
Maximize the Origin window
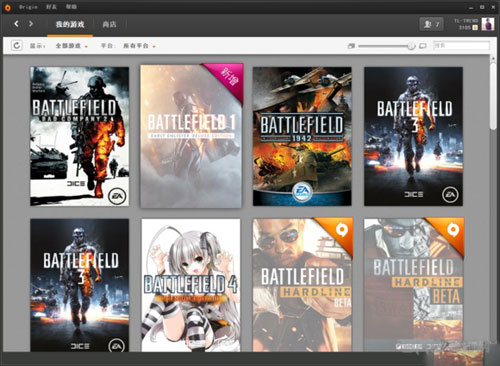pyautogui.click(x=482, y=7)
